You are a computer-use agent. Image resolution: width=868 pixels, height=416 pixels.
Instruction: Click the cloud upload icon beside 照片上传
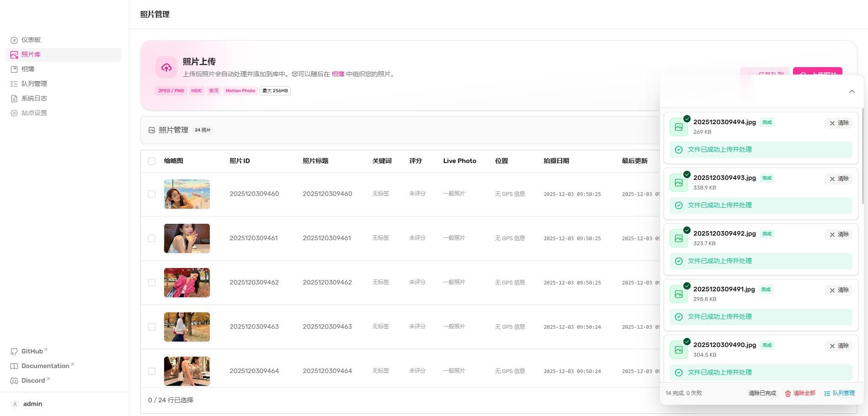click(166, 67)
